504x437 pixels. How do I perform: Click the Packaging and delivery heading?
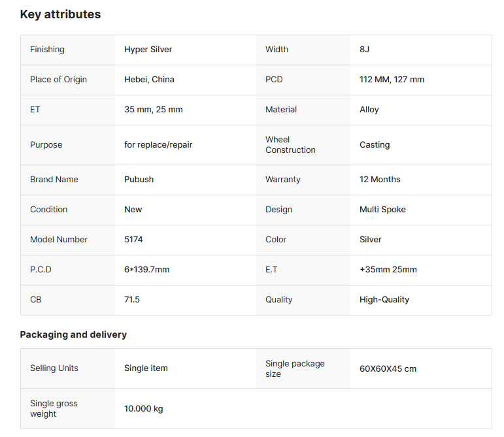tap(73, 334)
